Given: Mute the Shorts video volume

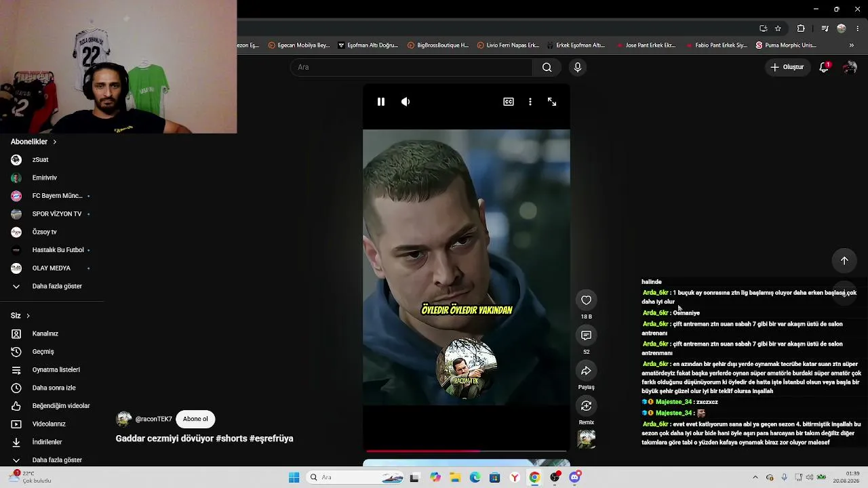Looking at the screenshot, I should [x=406, y=102].
